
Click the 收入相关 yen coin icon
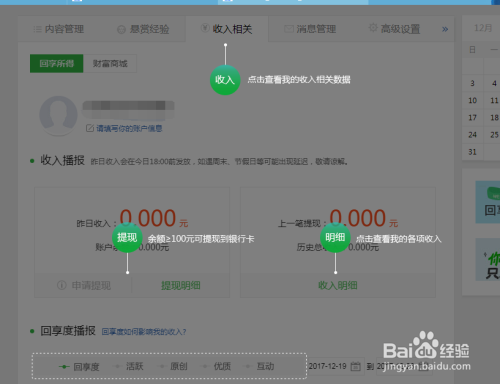coord(205,28)
